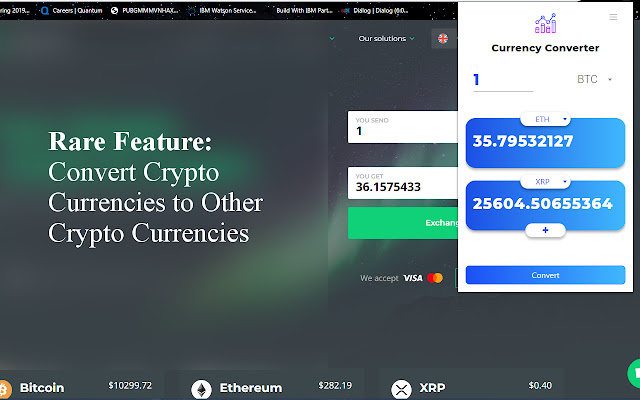Viewport: 640px width, 400px height.
Task: Click the blue Convert button
Action: 545,275
